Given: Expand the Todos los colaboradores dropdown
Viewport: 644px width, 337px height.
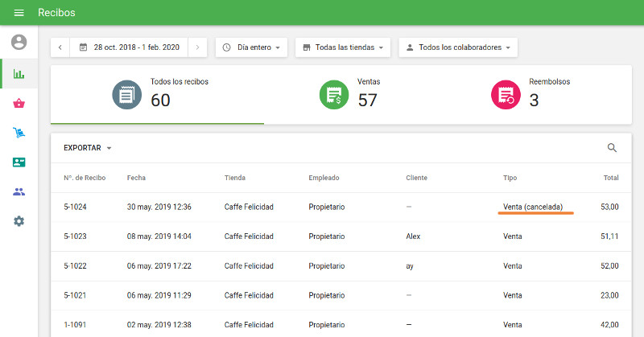Looking at the screenshot, I should click(458, 47).
